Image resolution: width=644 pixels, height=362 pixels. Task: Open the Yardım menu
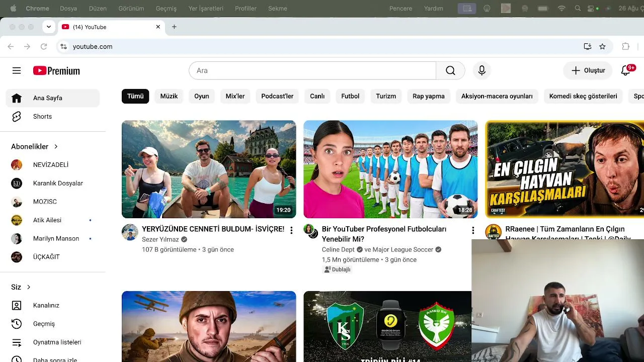point(434,9)
